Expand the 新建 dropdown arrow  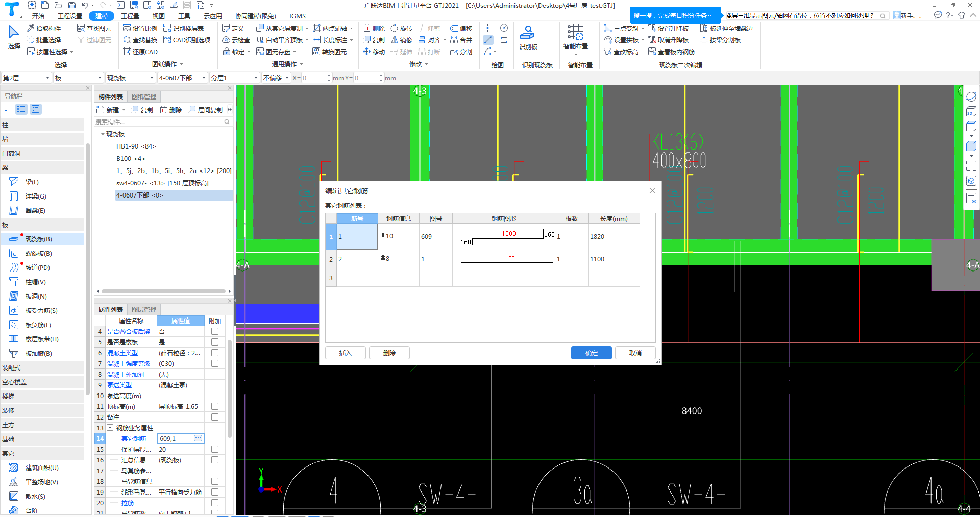pyautogui.click(x=124, y=110)
